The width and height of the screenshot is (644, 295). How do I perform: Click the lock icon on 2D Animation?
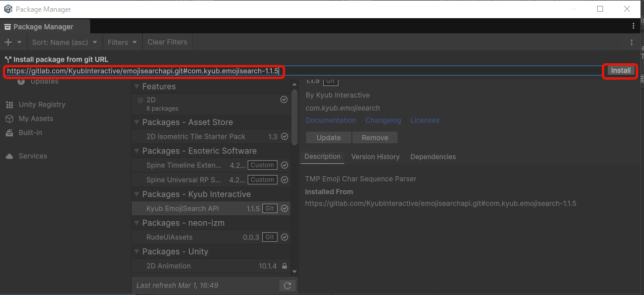point(284,266)
